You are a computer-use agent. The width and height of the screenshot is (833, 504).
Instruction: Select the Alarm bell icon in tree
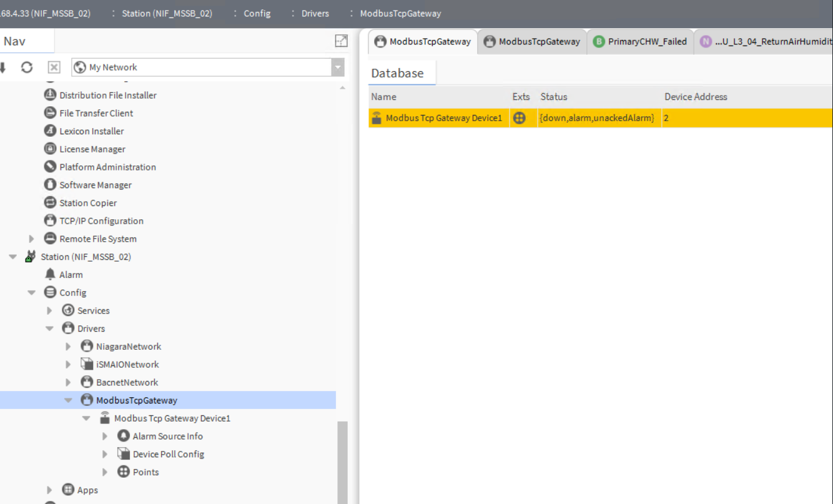click(x=50, y=275)
